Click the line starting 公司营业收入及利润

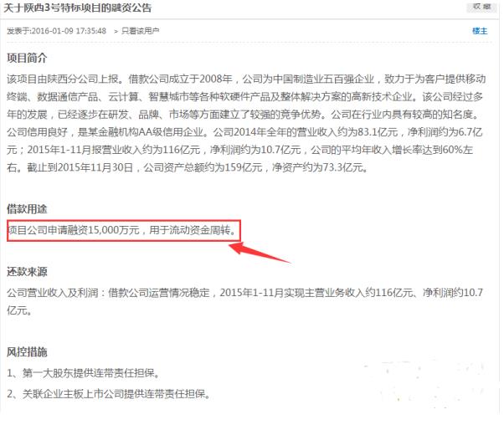245,293
